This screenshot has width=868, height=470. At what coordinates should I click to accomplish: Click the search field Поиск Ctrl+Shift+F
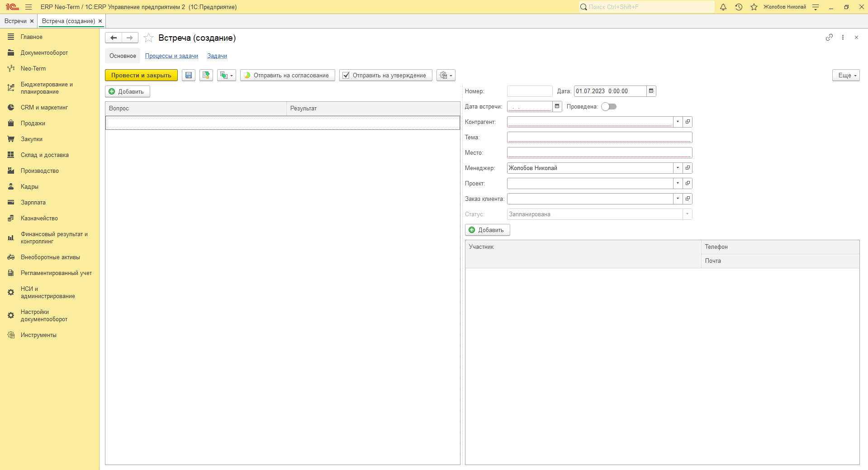pos(647,7)
